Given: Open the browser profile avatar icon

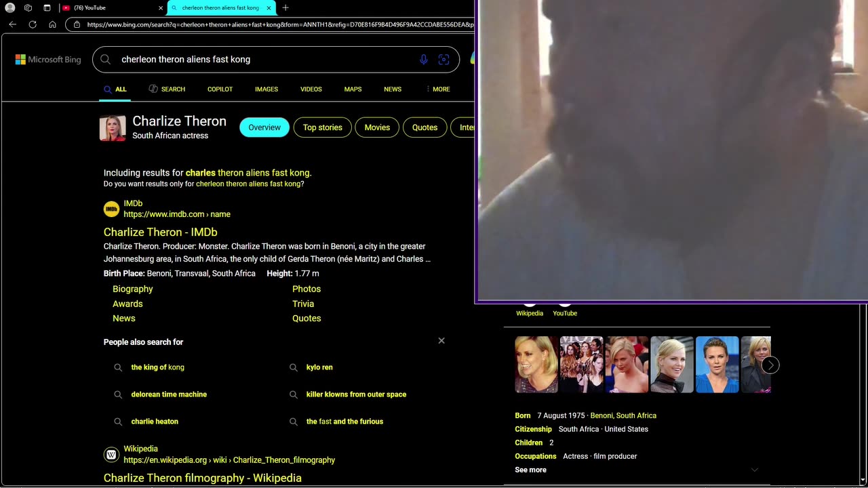Looking at the screenshot, I should pyautogui.click(x=9, y=7).
